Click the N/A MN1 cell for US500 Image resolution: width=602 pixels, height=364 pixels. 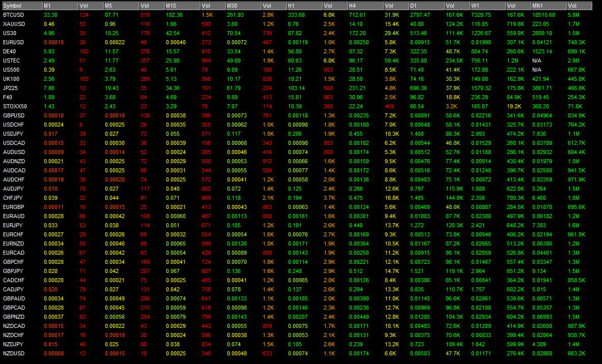pos(537,70)
